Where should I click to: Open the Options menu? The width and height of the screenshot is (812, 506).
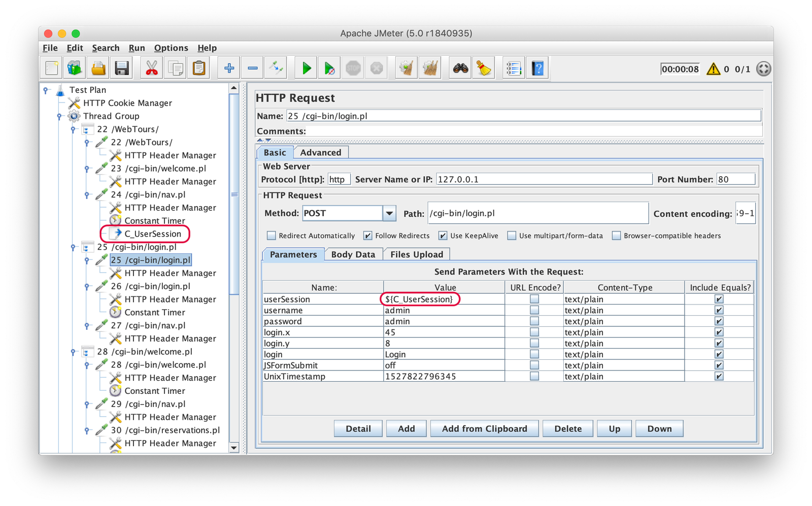coord(171,48)
